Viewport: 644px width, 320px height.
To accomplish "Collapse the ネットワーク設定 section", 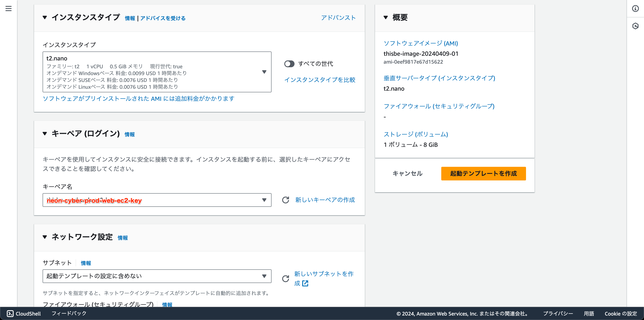I will tap(45, 237).
